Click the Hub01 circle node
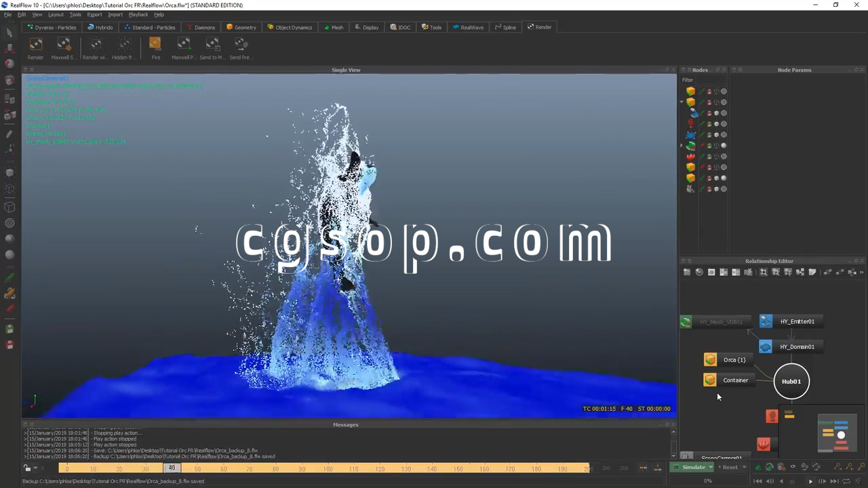Image resolution: width=868 pixels, height=488 pixels. pos(791,381)
